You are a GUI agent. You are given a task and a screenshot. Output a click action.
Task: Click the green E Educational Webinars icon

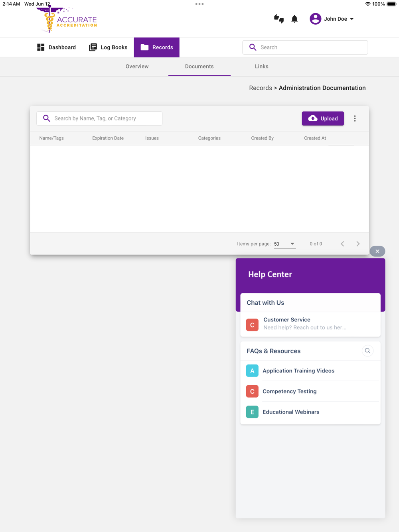click(x=252, y=412)
